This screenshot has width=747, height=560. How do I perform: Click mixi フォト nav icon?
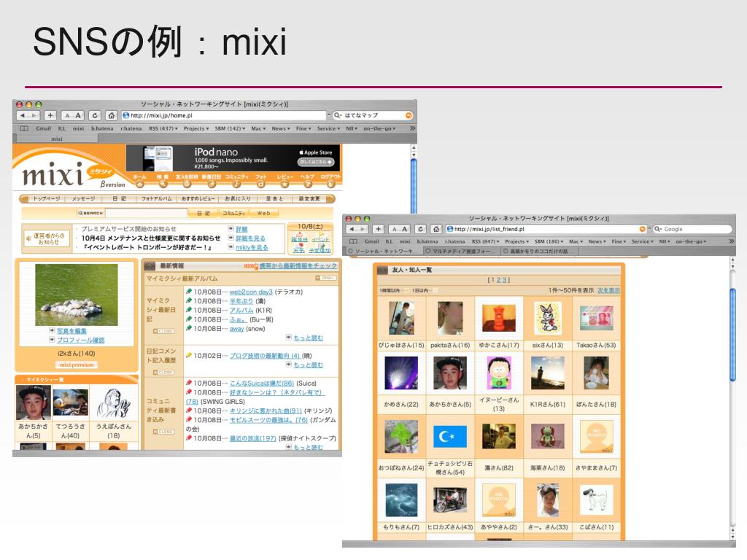pyautogui.click(x=260, y=184)
